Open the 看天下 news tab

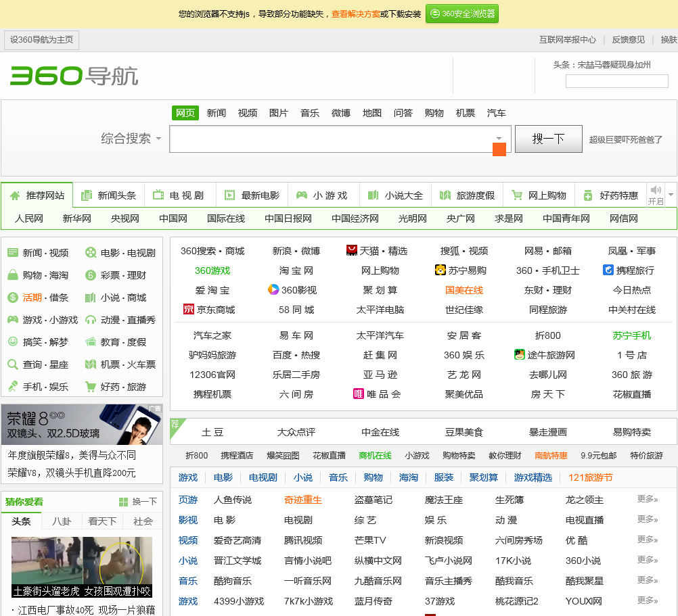[x=102, y=521]
